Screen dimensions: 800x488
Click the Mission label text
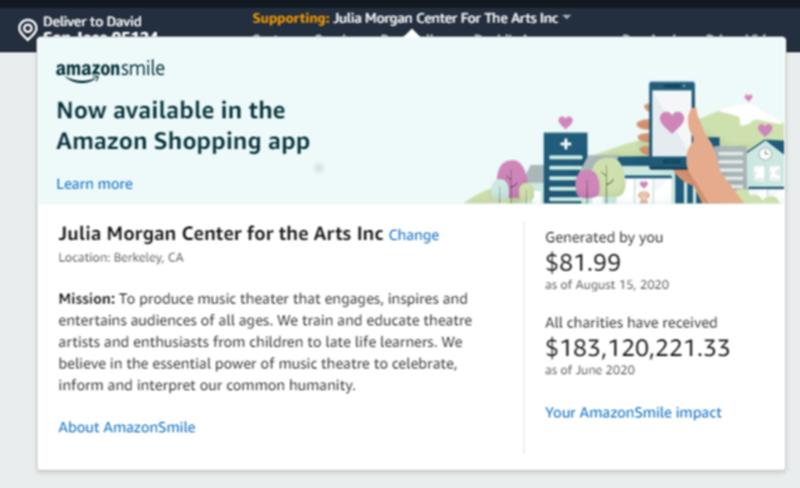pyautogui.click(x=87, y=298)
